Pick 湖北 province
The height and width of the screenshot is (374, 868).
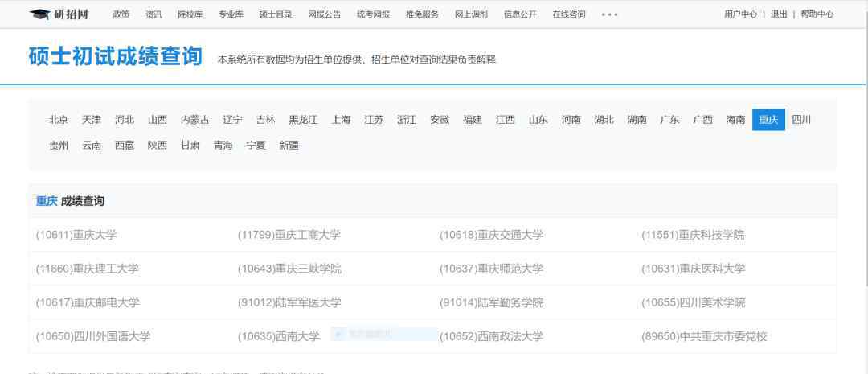click(604, 120)
